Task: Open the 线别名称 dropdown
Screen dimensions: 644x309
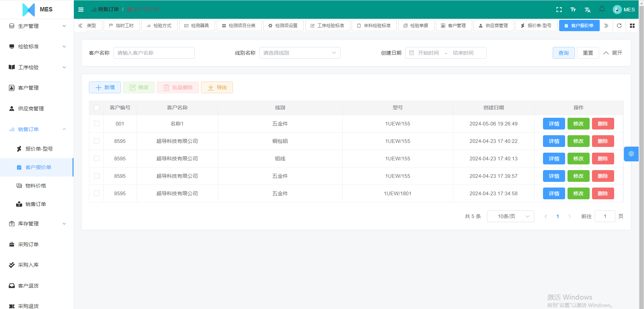Action: (x=300, y=53)
